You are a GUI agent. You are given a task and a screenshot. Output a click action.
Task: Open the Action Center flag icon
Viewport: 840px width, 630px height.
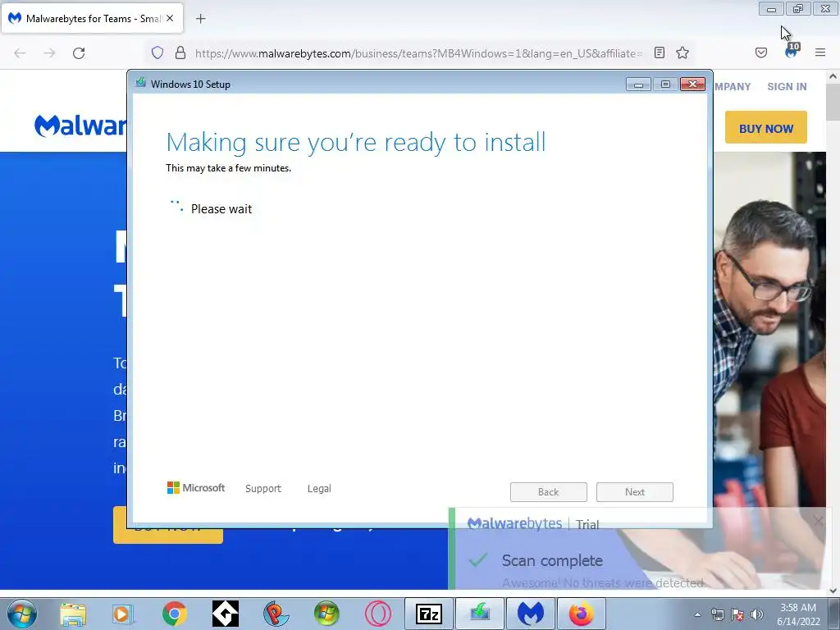(737, 614)
